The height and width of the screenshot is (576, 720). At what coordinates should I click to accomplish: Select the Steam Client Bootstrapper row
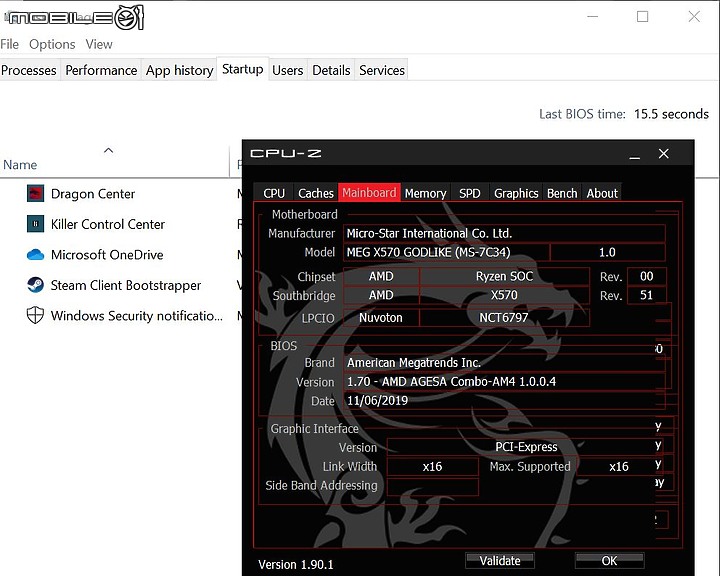pos(121,285)
